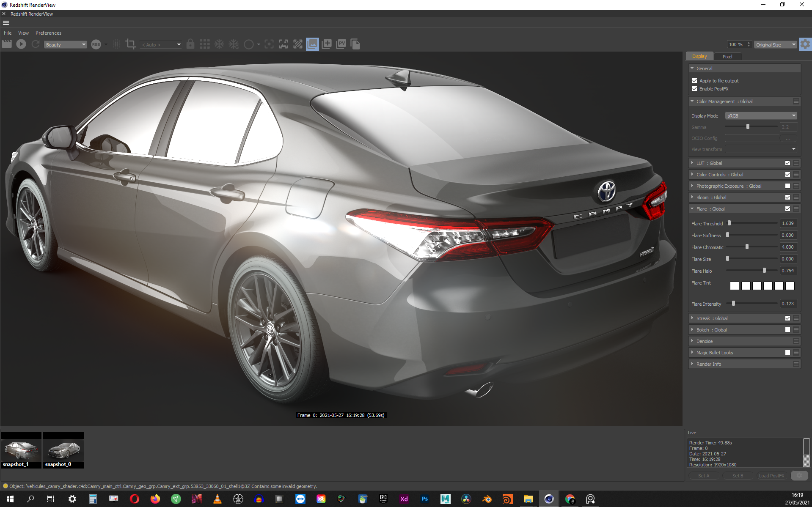This screenshot has height=507, width=812.
Task: Switch to the Pixel tab
Action: (x=727, y=56)
